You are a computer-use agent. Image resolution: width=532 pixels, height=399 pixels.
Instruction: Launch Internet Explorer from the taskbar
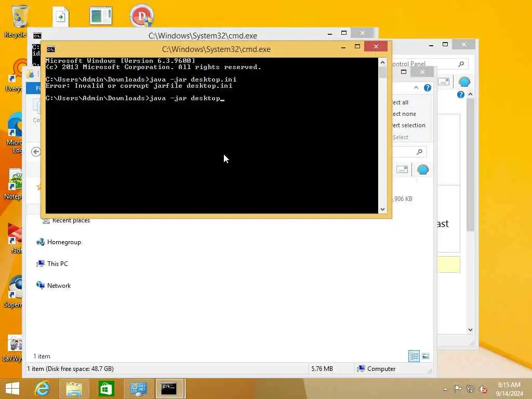[x=42, y=389]
